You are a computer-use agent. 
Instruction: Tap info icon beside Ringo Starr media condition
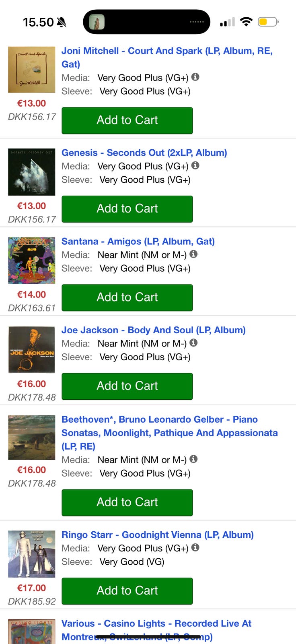point(195,547)
